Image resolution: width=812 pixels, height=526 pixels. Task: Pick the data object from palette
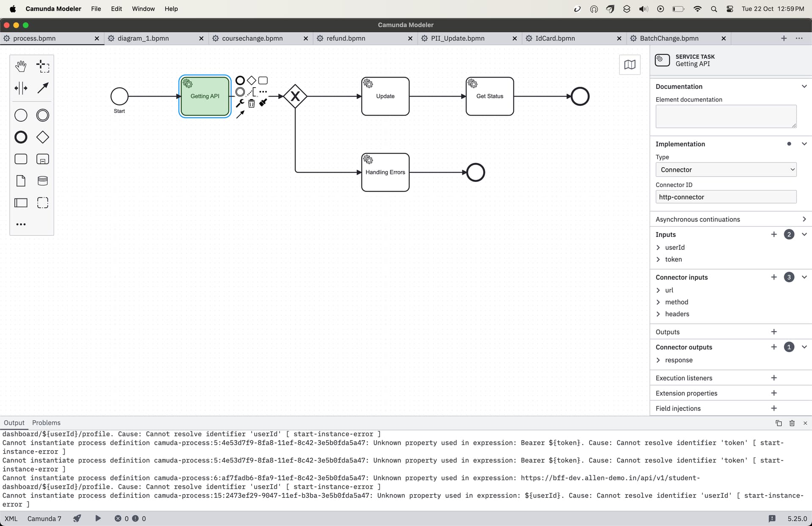tap(21, 181)
